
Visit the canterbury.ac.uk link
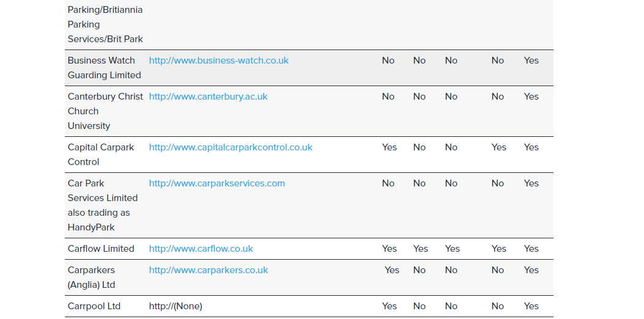pyautogui.click(x=208, y=97)
